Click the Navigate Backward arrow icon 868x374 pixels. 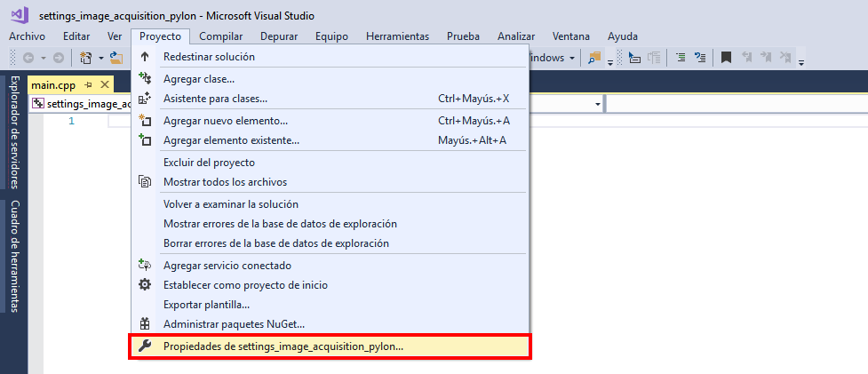point(28,58)
